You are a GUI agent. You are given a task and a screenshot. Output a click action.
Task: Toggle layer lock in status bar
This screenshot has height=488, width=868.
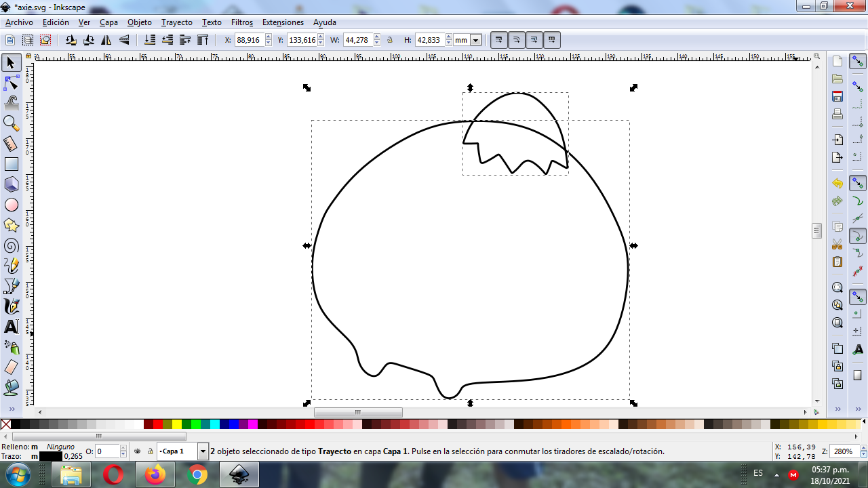(151, 451)
